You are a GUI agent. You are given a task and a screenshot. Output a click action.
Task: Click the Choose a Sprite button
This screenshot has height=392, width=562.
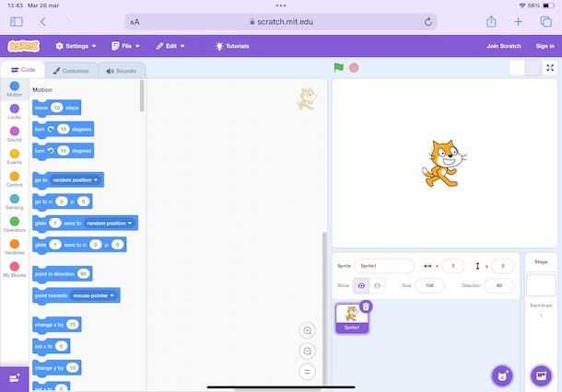(502, 375)
